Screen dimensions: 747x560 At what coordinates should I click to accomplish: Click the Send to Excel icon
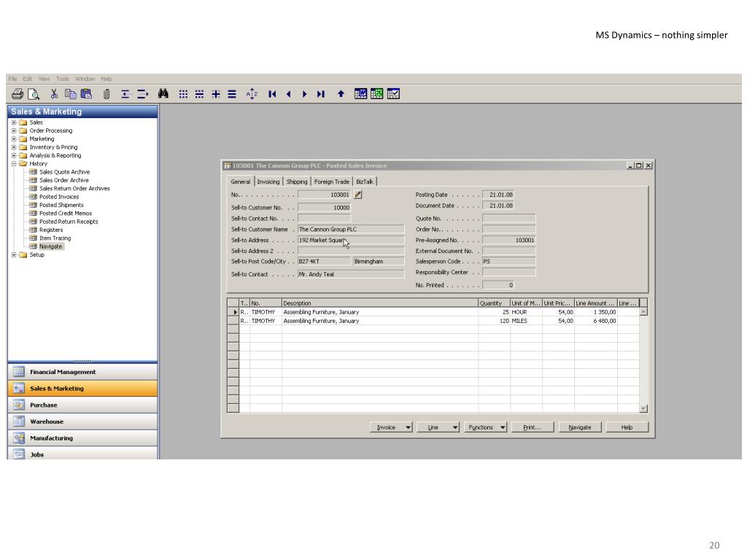click(377, 94)
